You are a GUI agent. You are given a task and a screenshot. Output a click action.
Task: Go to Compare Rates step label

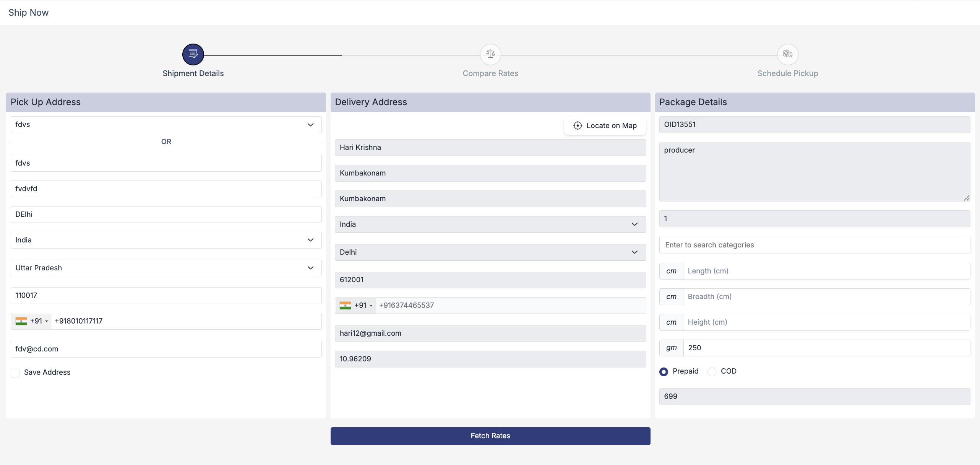pos(490,73)
